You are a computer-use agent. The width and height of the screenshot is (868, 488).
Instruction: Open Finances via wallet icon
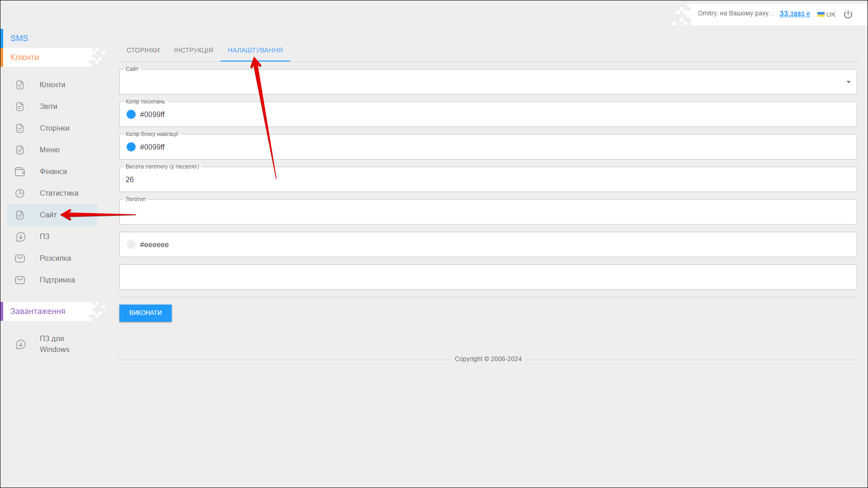(20, 172)
